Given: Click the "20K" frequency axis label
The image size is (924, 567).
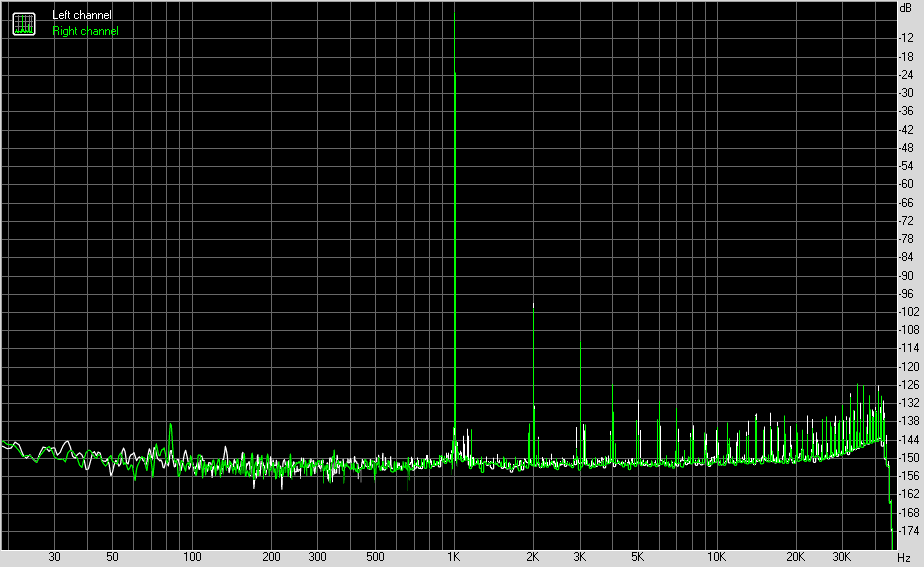Looking at the screenshot, I should [x=795, y=556].
